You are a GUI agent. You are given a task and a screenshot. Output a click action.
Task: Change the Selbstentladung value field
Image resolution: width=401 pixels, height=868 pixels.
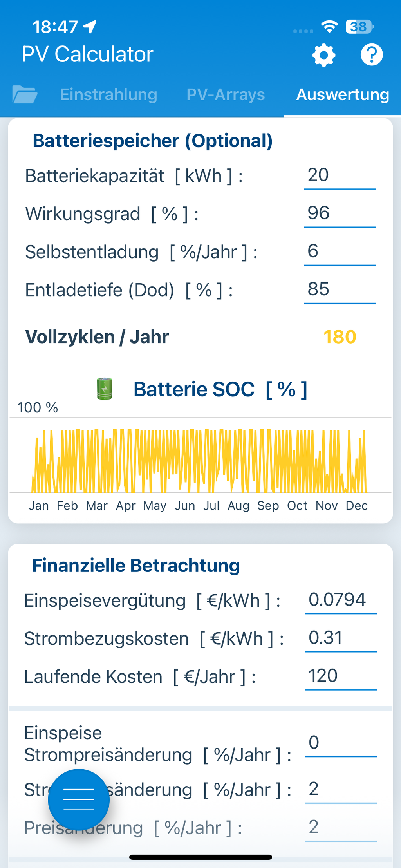[340, 251]
